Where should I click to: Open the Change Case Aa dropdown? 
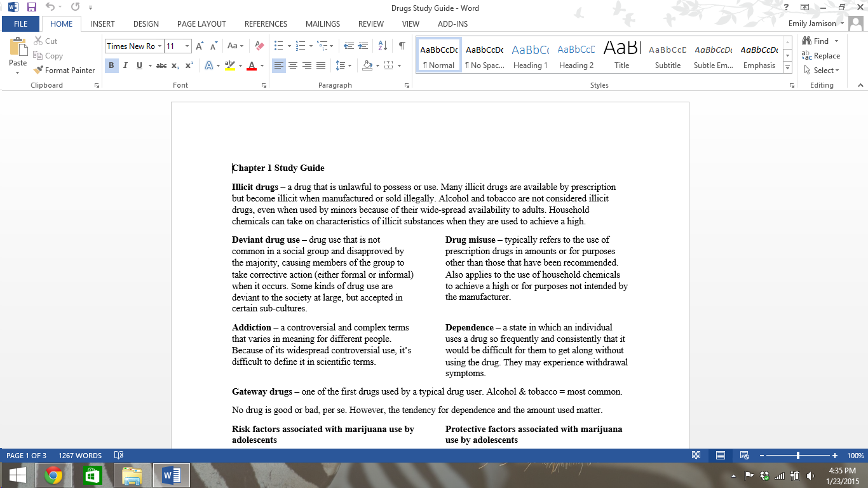pos(236,46)
